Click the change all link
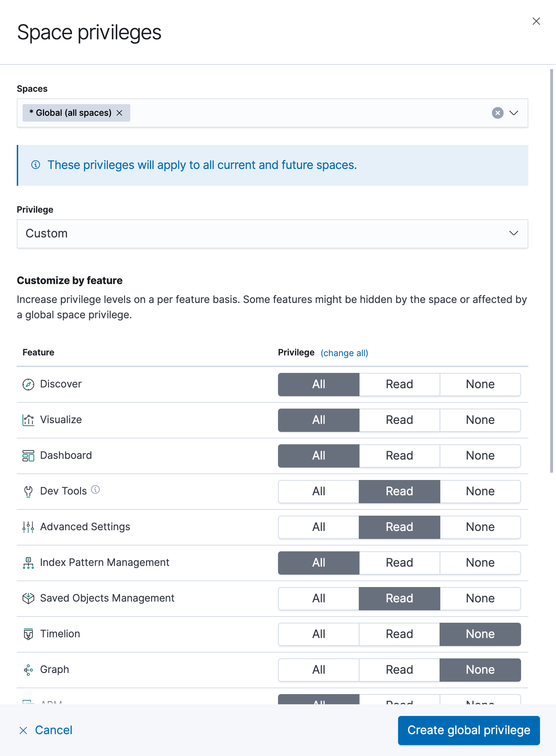Image resolution: width=556 pixels, height=756 pixels. click(x=344, y=353)
